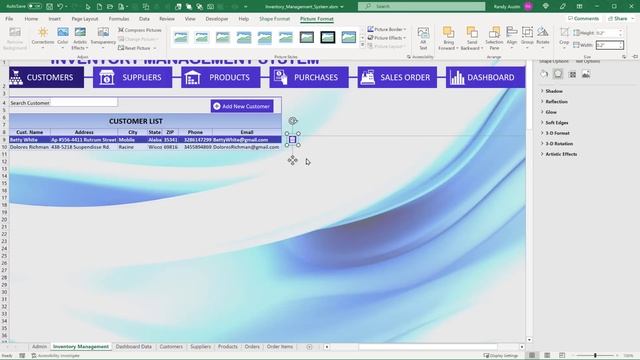Expand the 3-D Format section
Viewport: 640px width, 360px height.
click(x=557, y=133)
